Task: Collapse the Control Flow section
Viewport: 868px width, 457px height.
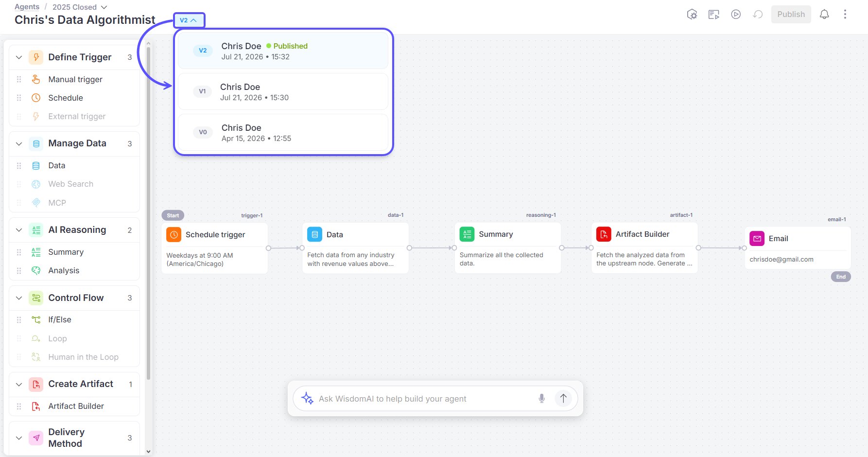Action: tap(19, 298)
